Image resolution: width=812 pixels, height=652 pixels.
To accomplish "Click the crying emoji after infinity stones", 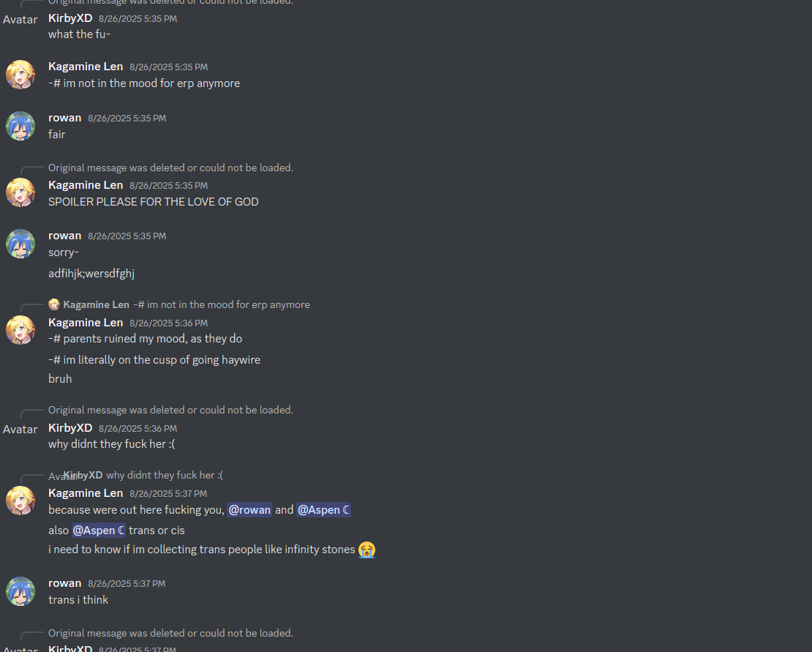I will pos(366,550).
